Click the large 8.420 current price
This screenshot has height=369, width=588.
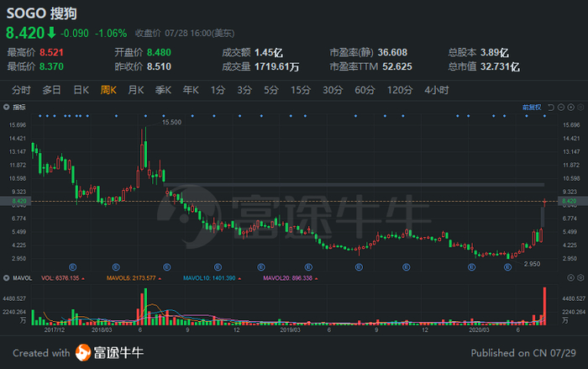tap(25, 33)
